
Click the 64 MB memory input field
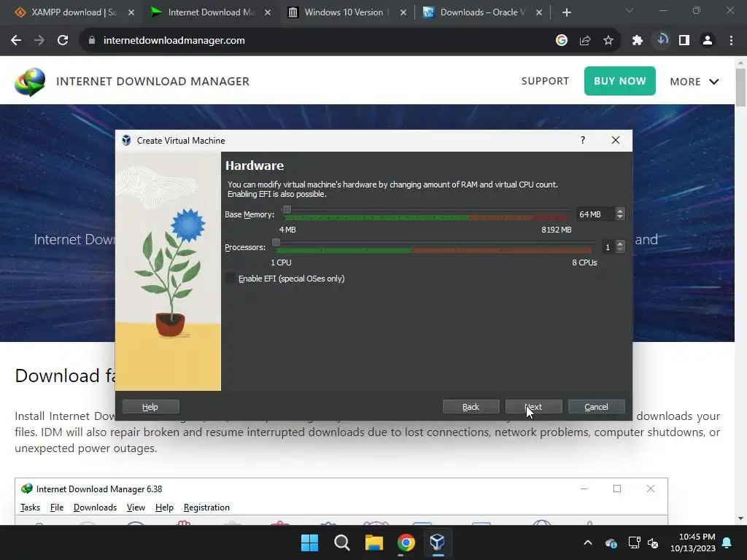[595, 214]
